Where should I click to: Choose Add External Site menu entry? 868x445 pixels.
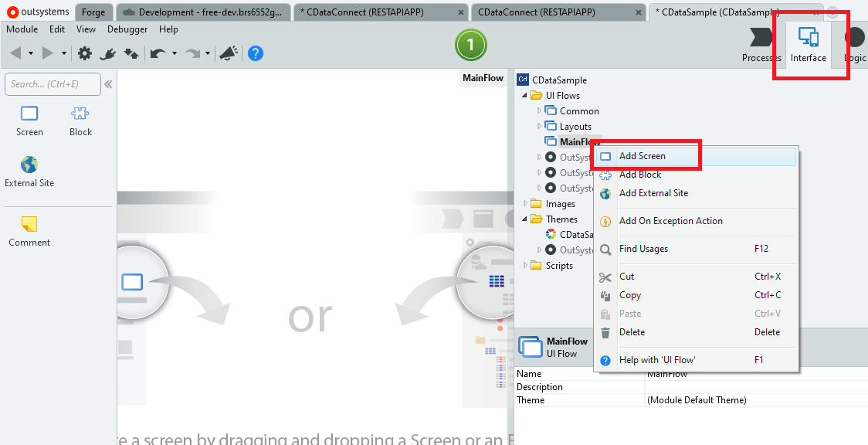[696, 193]
